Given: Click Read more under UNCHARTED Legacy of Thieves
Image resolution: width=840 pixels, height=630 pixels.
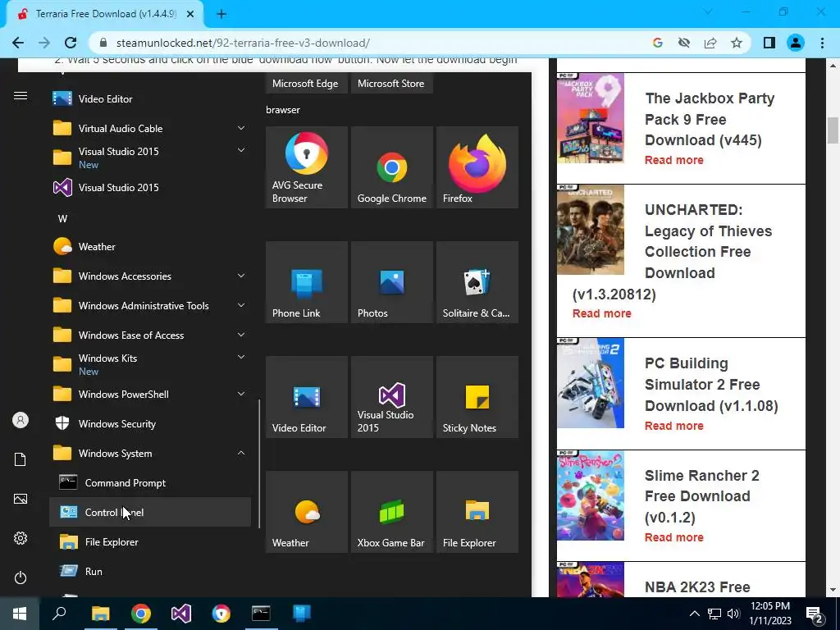Looking at the screenshot, I should [601, 313].
